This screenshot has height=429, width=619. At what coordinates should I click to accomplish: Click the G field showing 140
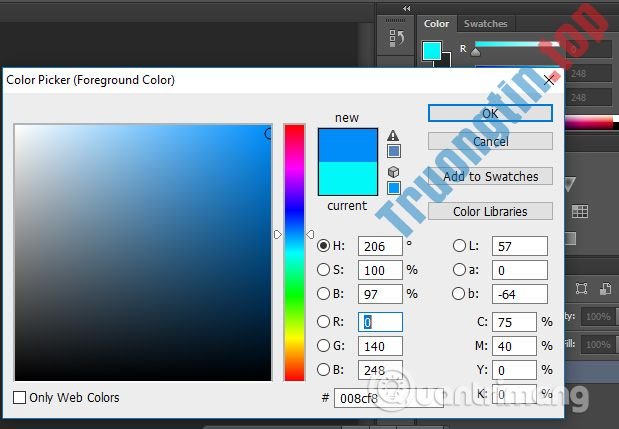coord(380,346)
